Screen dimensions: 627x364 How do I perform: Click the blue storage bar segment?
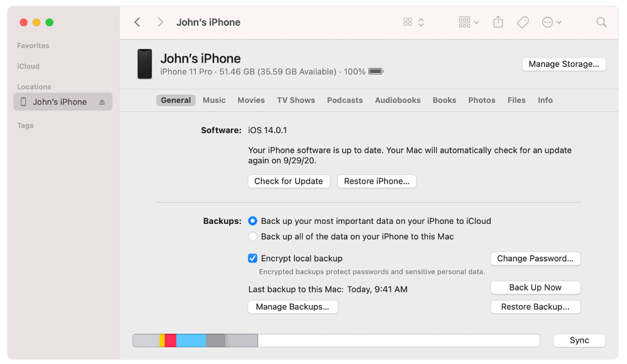[x=191, y=340]
